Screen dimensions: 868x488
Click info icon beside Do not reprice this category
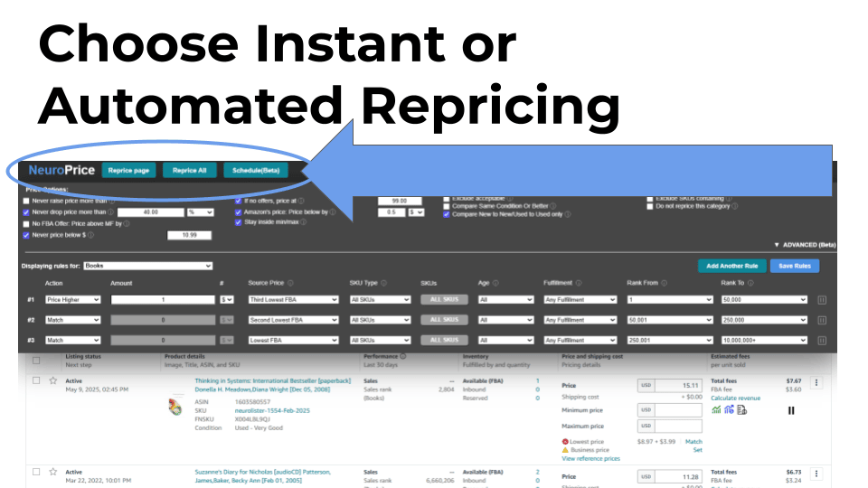click(734, 206)
